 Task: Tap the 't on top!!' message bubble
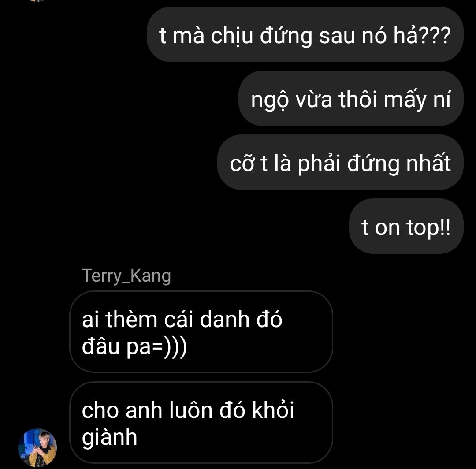[406, 226]
